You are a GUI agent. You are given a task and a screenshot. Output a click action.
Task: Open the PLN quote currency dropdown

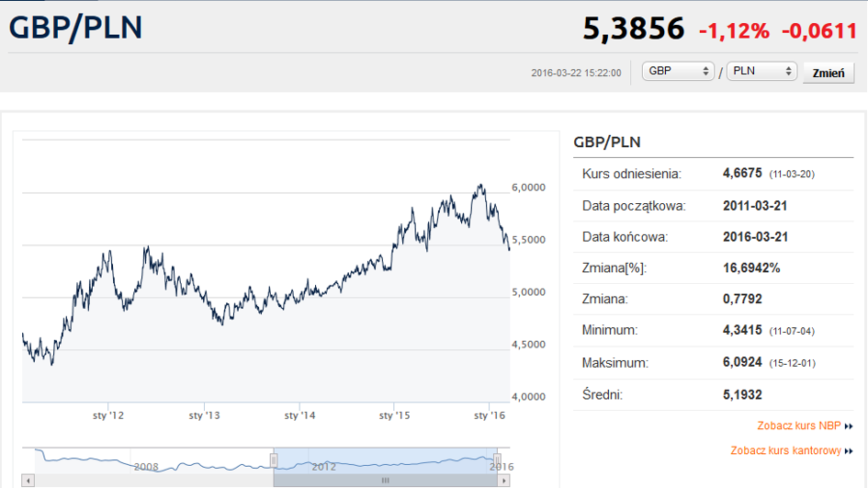click(x=761, y=72)
